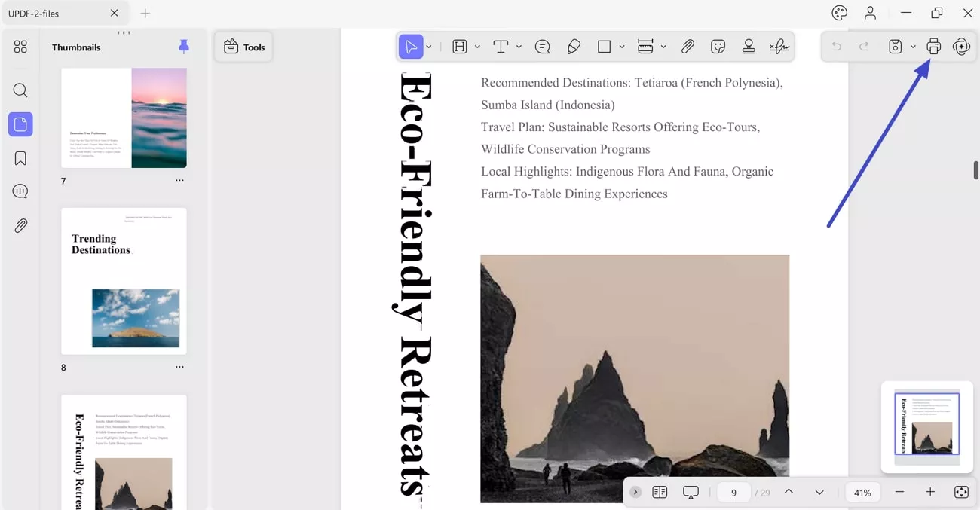
Task: Open the search panel in sidebar
Action: click(x=20, y=90)
